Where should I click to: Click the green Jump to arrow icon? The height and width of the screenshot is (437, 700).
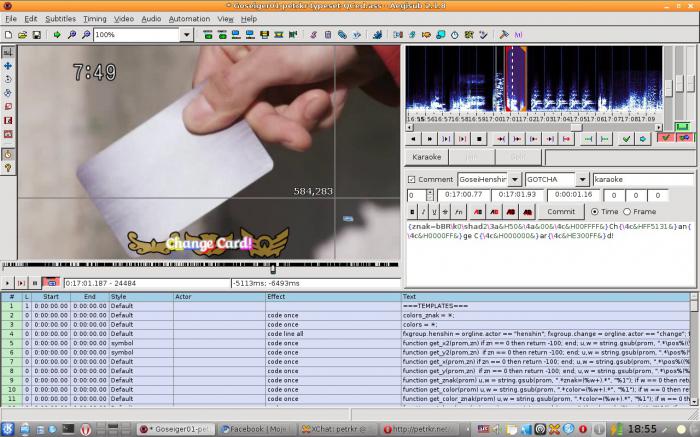(57, 34)
